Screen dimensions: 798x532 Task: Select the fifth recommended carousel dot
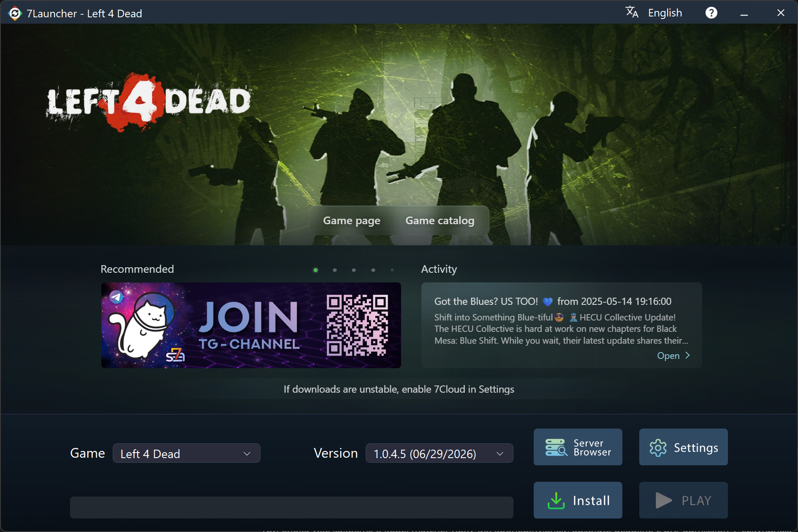click(x=392, y=270)
